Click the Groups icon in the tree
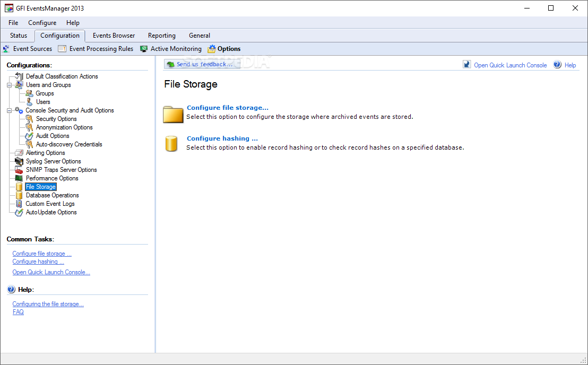 (29, 93)
